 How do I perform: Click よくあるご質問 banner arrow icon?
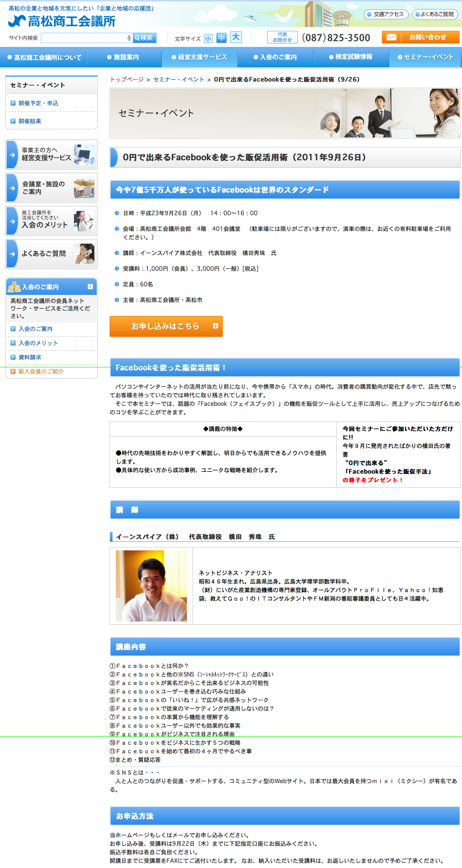pos(12,255)
